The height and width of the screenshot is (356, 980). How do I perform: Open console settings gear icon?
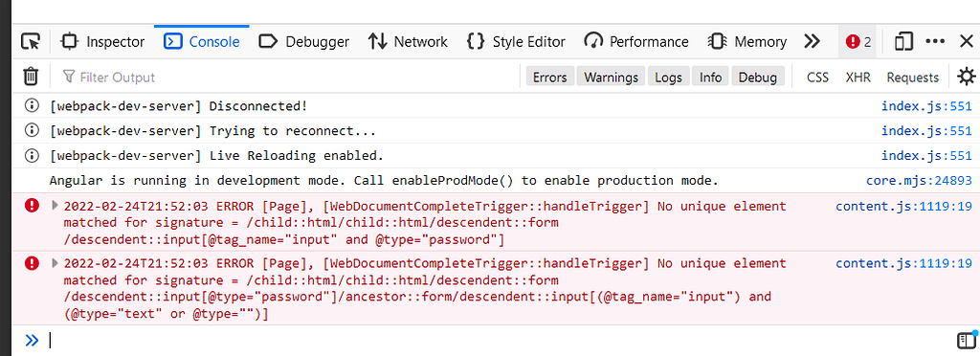coord(967,77)
